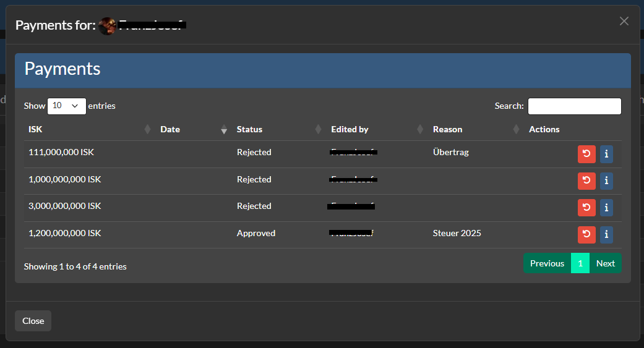Go to Next page of payments
Image resolution: width=644 pixels, height=348 pixels.
(x=606, y=263)
